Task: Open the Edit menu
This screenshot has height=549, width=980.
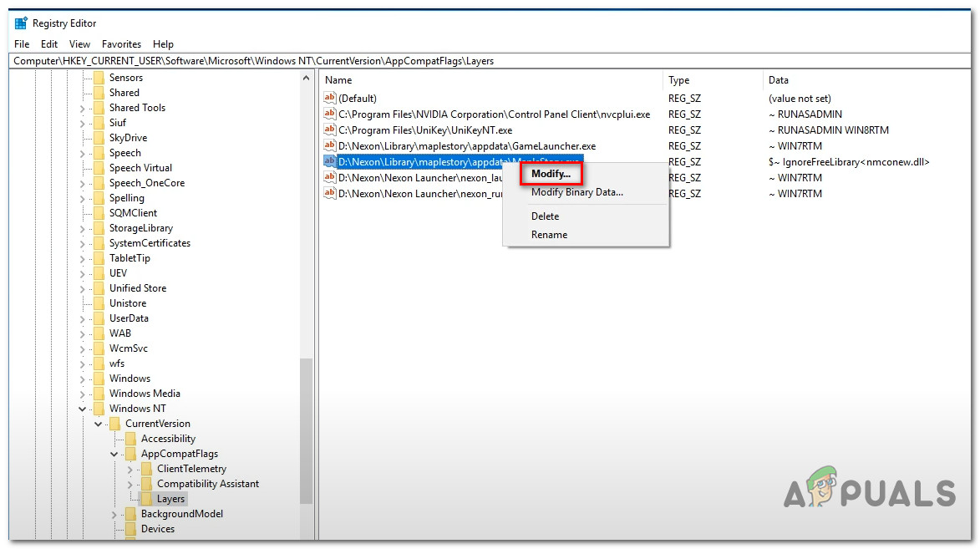Action: 49,43
